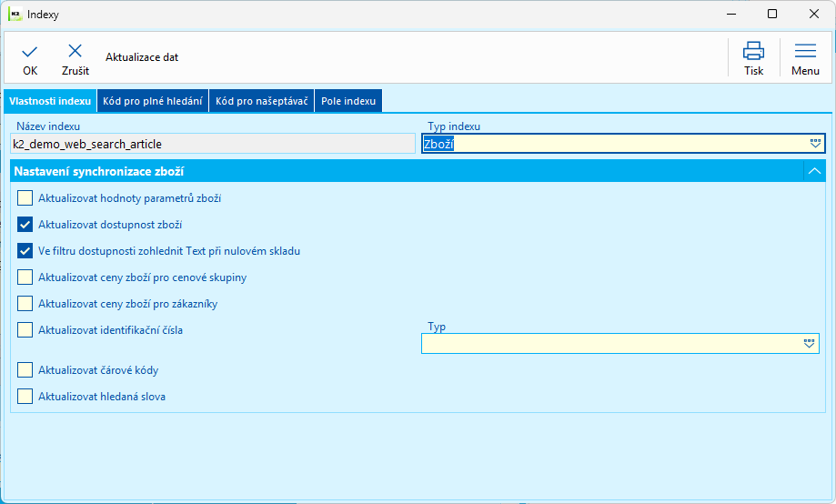Confirm with the OK checkmark icon
Image resolution: width=836 pixels, height=504 pixels.
[30, 52]
